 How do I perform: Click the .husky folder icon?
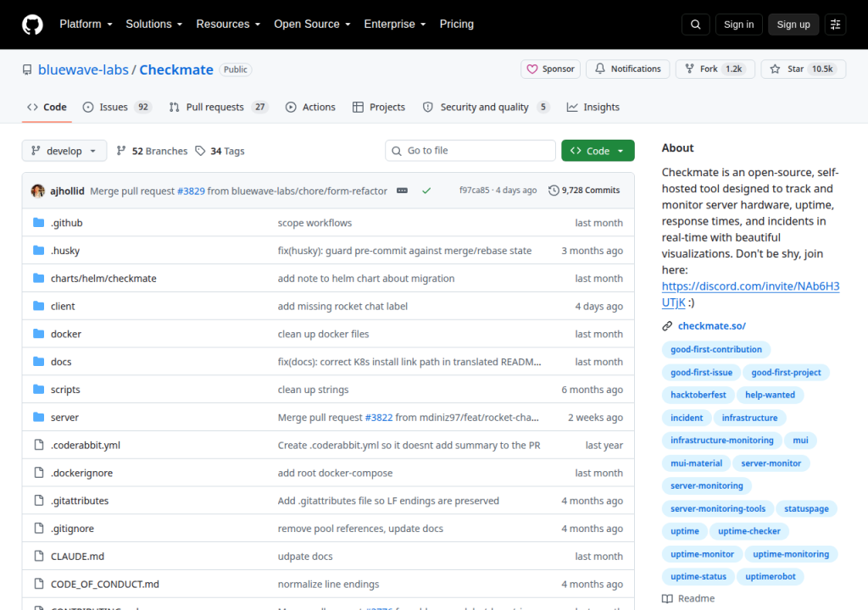(38, 250)
